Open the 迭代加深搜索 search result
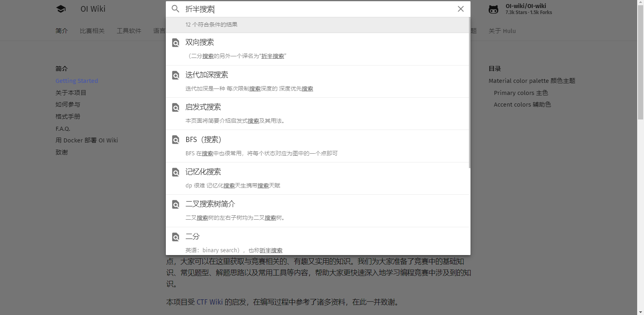Image resolution: width=644 pixels, height=315 pixels. (x=318, y=82)
